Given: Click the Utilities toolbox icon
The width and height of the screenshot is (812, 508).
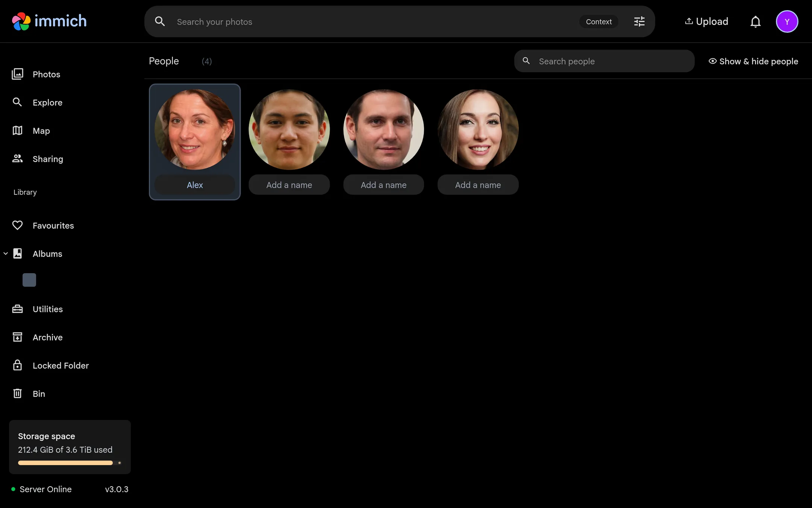Looking at the screenshot, I should [17, 309].
